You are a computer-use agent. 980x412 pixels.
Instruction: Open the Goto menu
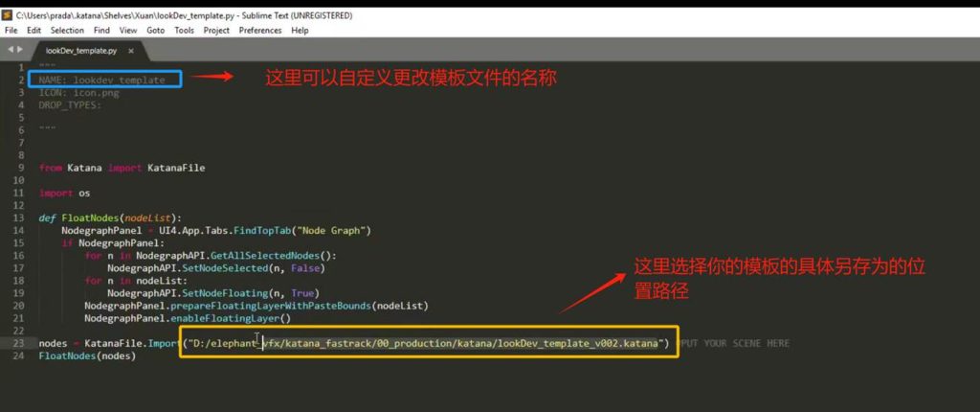(155, 31)
